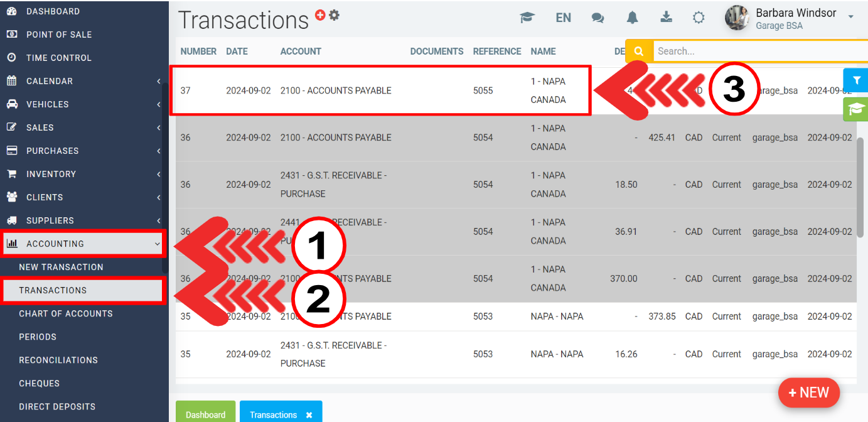The height and width of the screenshot is (422, 868).
Task: Close the Transactions tab
Action: 309,415
